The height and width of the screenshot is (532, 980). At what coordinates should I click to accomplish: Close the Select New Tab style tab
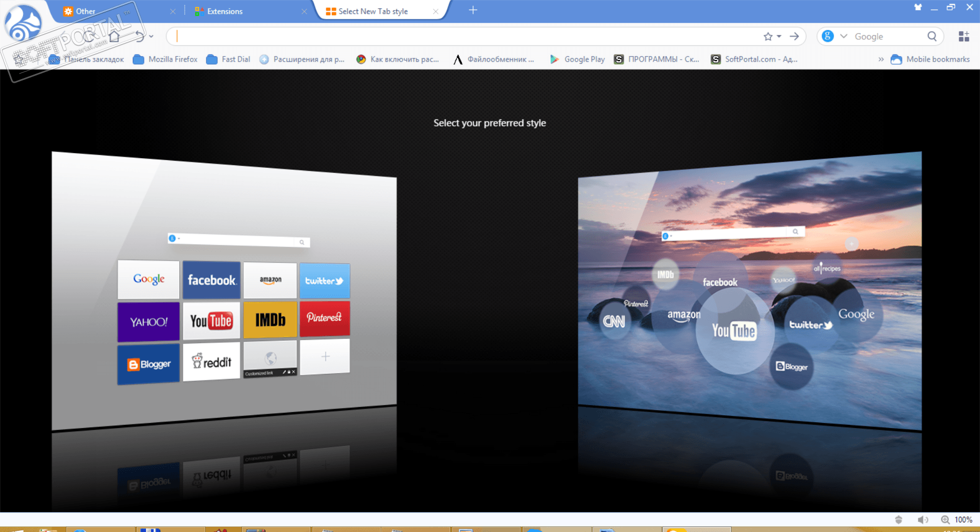(x=435, y=11)
